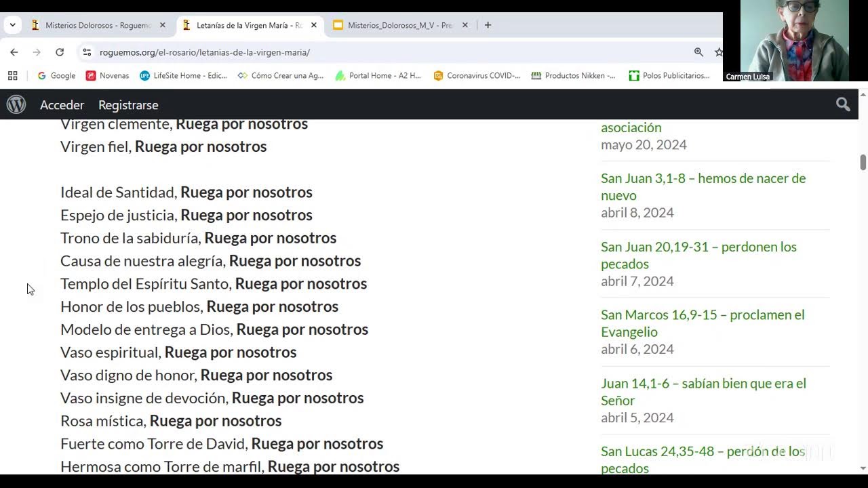This screenshot has width=868, height=488.
Task: Select the Letanías de la Virgen María tab
Action: point(250,25)
